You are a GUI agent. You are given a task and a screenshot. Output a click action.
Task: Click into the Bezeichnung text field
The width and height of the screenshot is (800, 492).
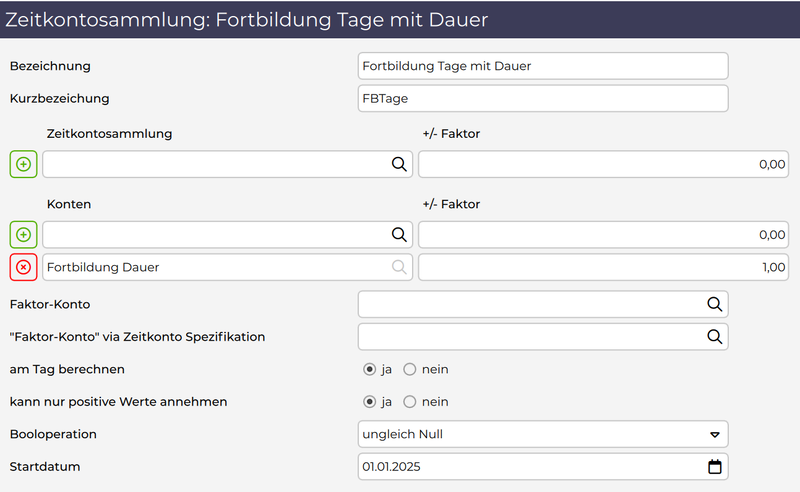coord(542,66)
